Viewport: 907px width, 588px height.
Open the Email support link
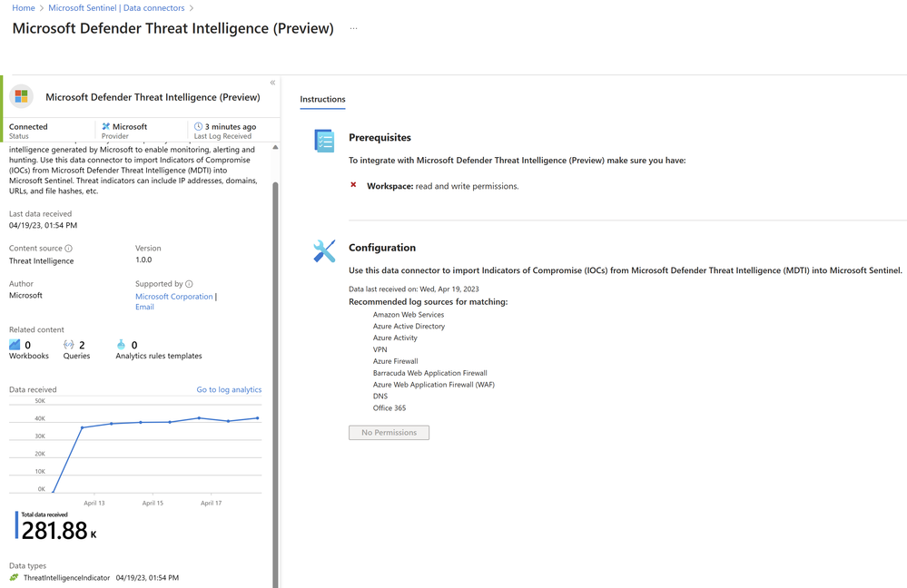(144, 307)
